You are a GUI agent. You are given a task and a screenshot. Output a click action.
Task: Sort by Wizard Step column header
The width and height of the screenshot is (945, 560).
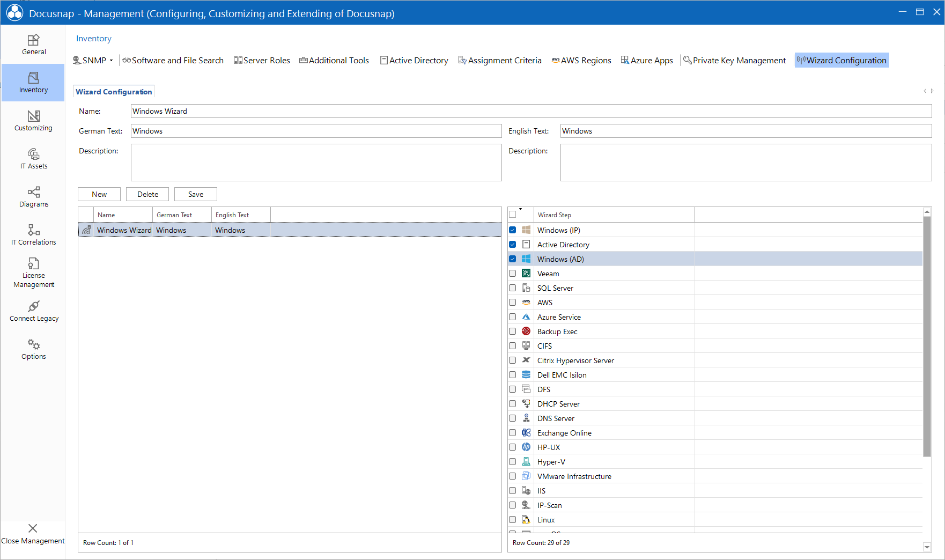pyautogui.click(x=614, y=215)
